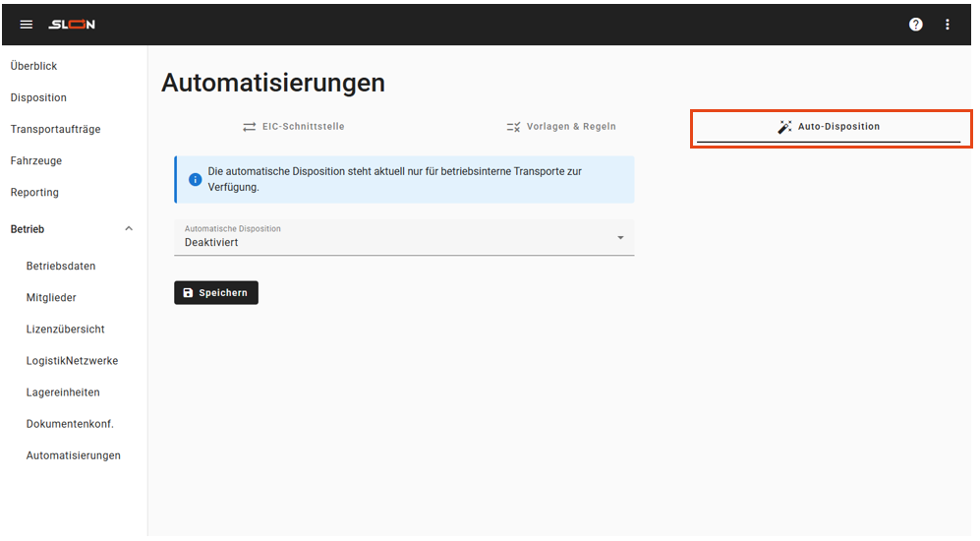This screenshot has height=541, width=980.
Task: Open Lizenzübersicht under Betrieb
Action: point(65,330)
